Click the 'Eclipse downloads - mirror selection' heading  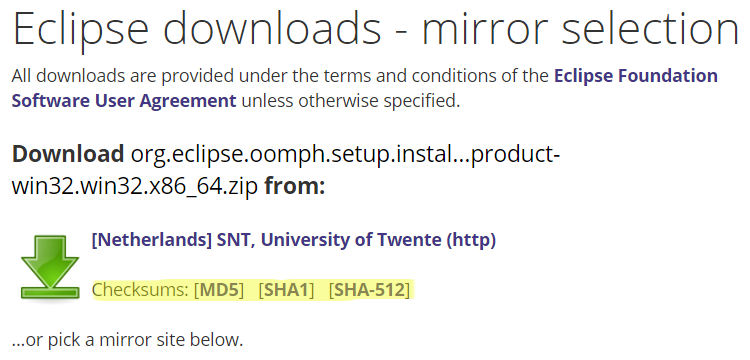tap(375, 27)
